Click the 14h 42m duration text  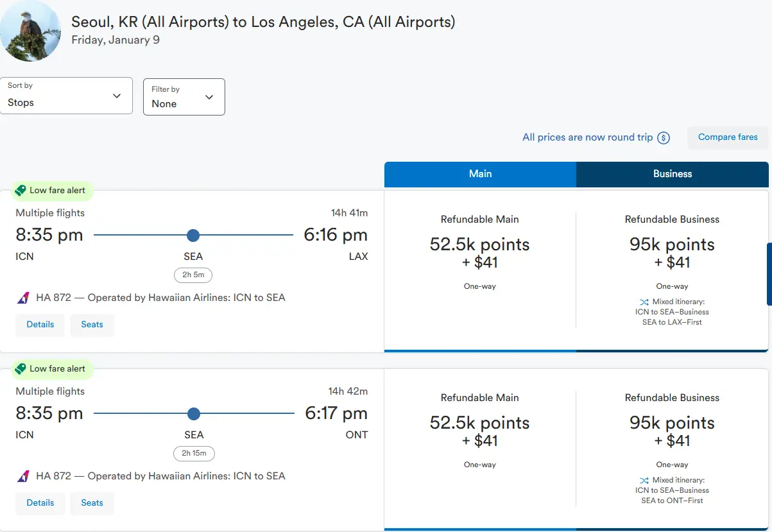click(348, 391)
